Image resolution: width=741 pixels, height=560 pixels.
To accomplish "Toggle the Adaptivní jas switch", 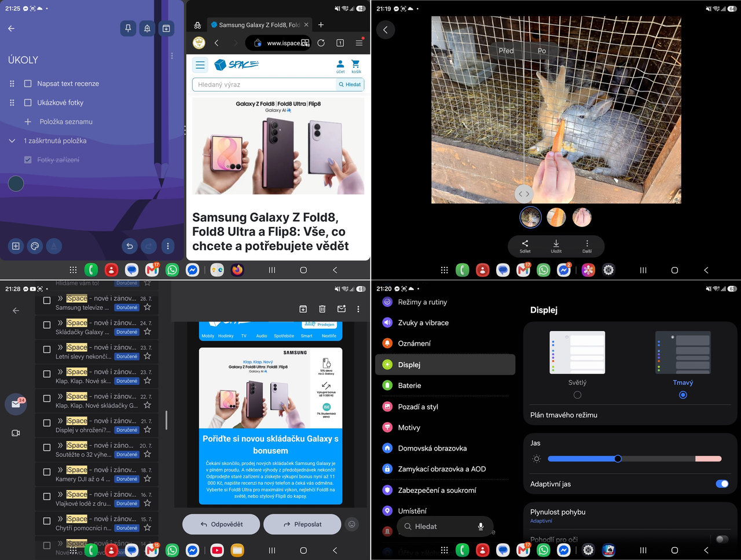I will [721, 484].
